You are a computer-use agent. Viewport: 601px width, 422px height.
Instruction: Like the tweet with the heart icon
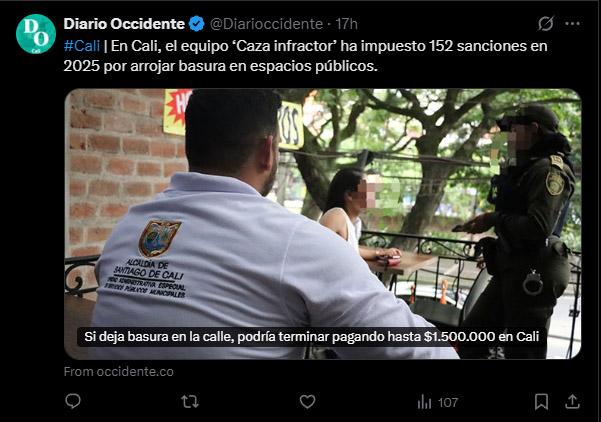click(307, 402)
